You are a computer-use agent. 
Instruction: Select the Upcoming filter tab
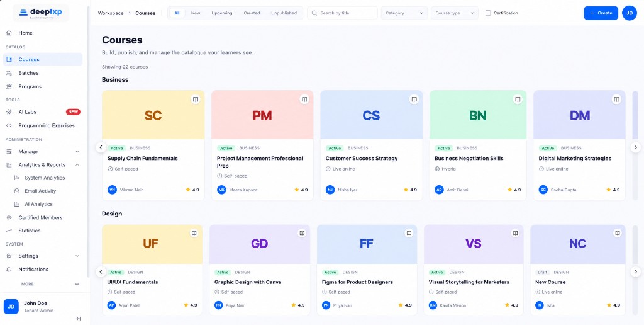pyautogui.click(x=222, y=13)
